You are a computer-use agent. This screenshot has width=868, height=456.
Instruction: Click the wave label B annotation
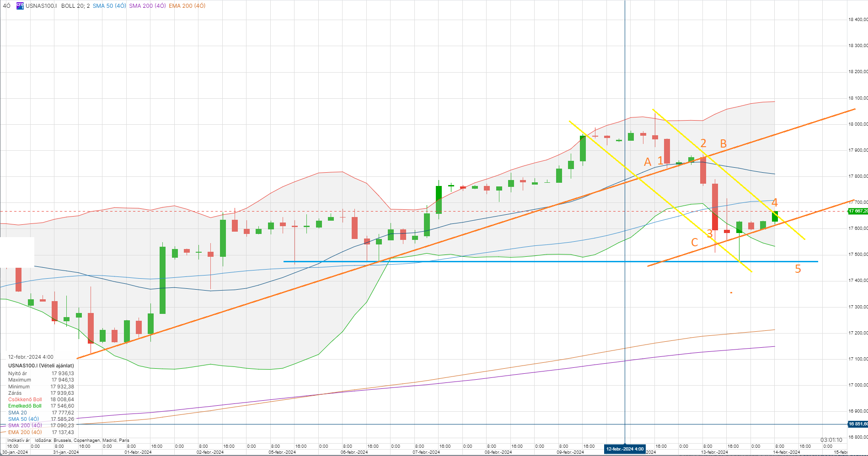723,143
